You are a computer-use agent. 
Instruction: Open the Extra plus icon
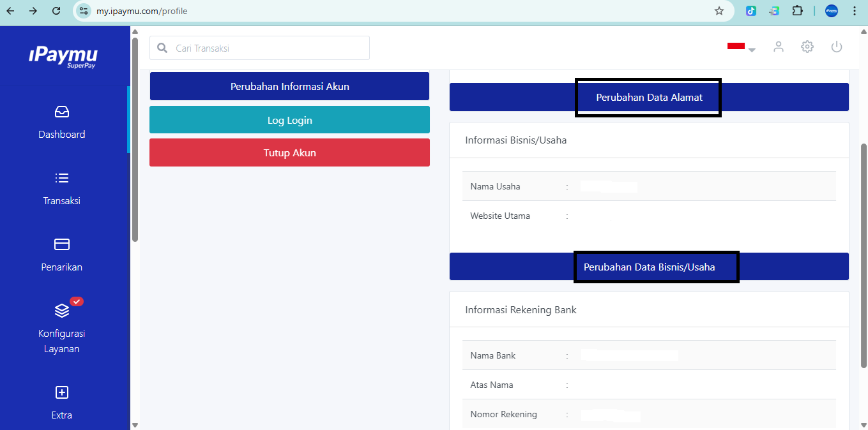coord(62,392)
